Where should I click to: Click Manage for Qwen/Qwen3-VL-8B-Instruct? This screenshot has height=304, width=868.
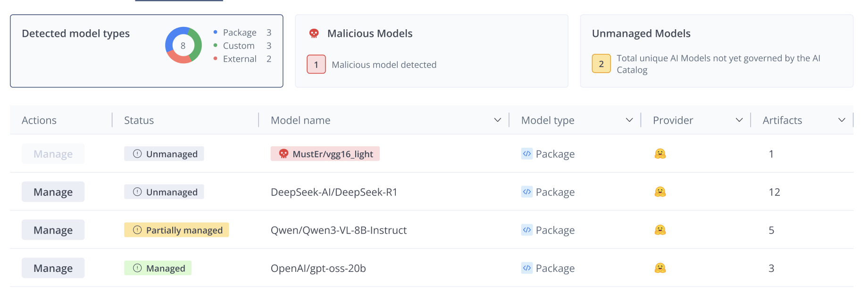click(53, 230)
